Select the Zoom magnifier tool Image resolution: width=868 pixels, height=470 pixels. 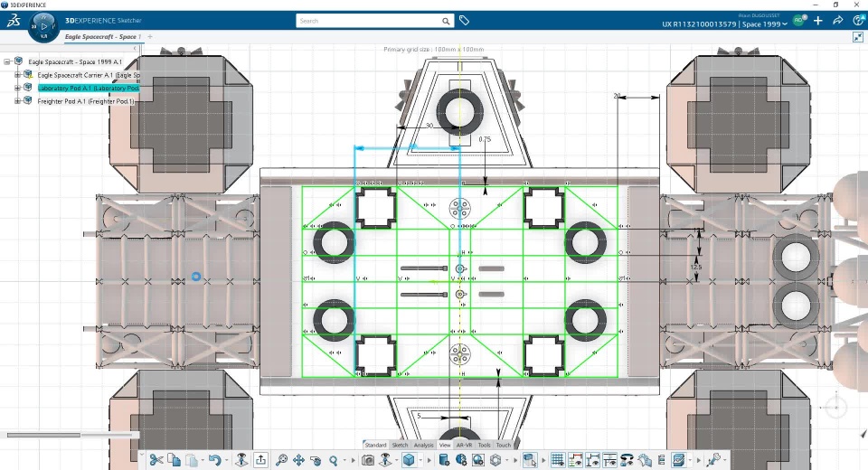334,461
